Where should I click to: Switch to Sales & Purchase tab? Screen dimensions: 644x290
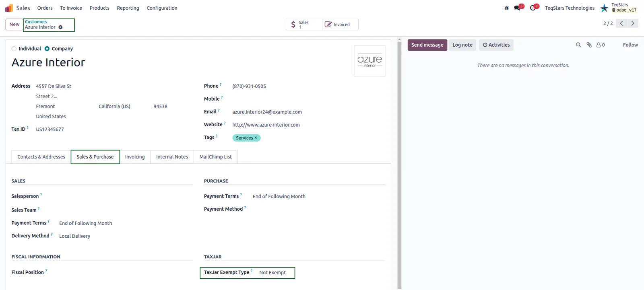click(95, 157)
